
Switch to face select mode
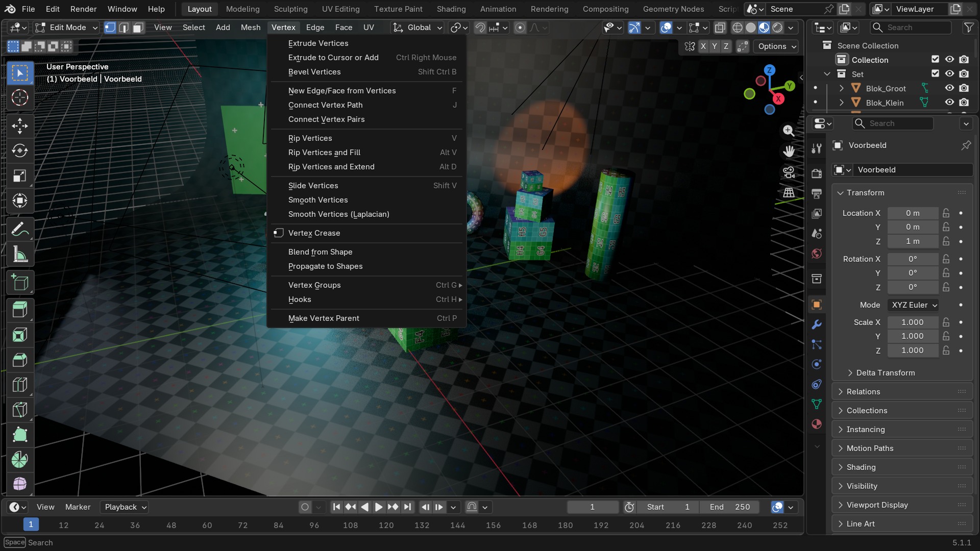[x=138, y=28]
